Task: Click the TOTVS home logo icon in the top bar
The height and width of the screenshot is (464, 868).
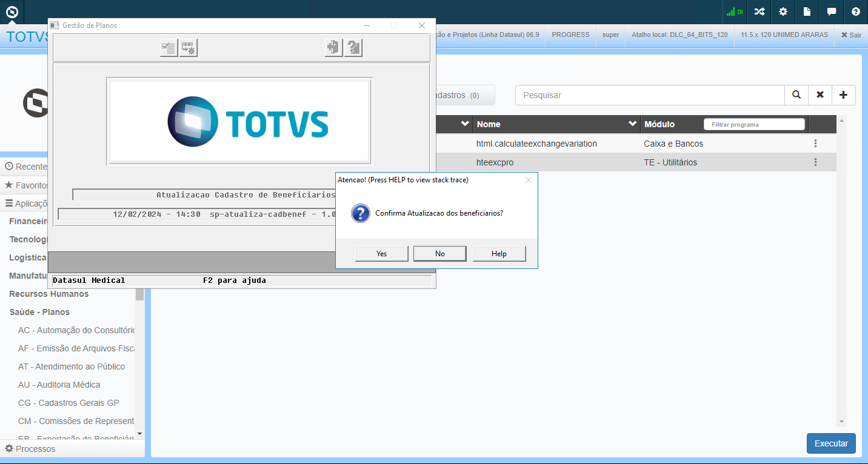Action: (12, 12)
